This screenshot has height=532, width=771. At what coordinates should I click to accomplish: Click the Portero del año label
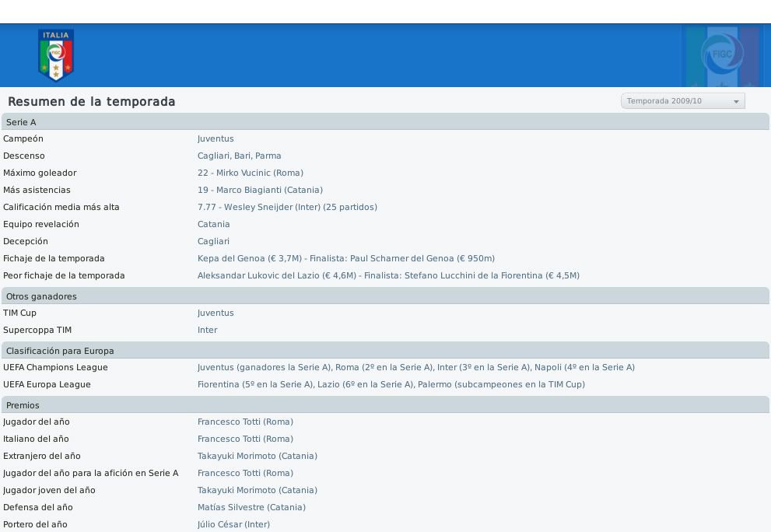(x=35, y=525)
